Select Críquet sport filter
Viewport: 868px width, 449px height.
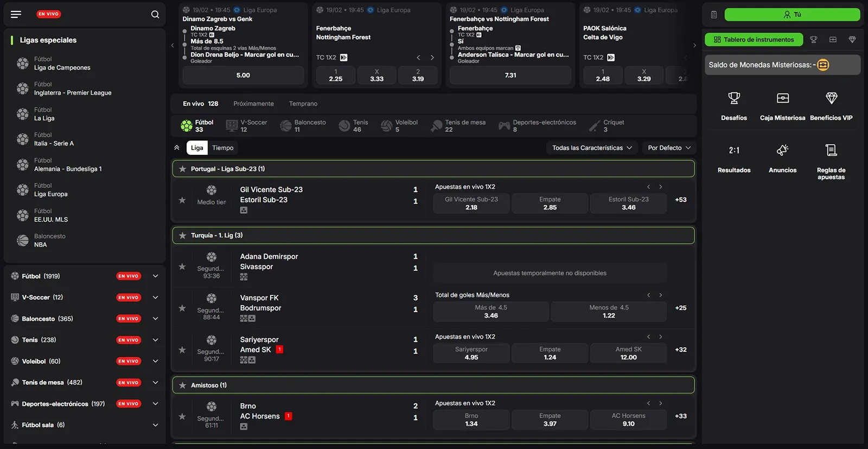click(x=607, y=126)
